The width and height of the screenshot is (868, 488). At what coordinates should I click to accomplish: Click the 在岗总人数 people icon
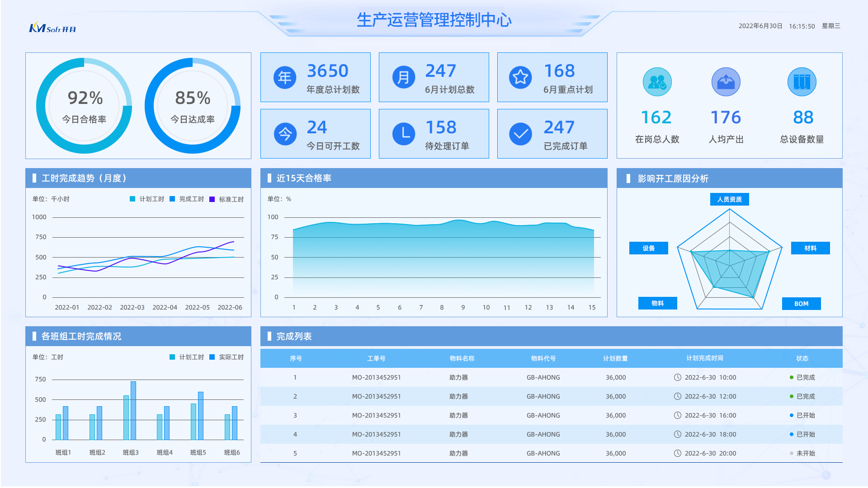click(x=657, y=82)
